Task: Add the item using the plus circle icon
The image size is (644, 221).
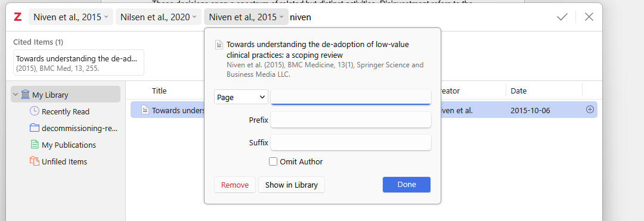Action: [x=590, y=110]
